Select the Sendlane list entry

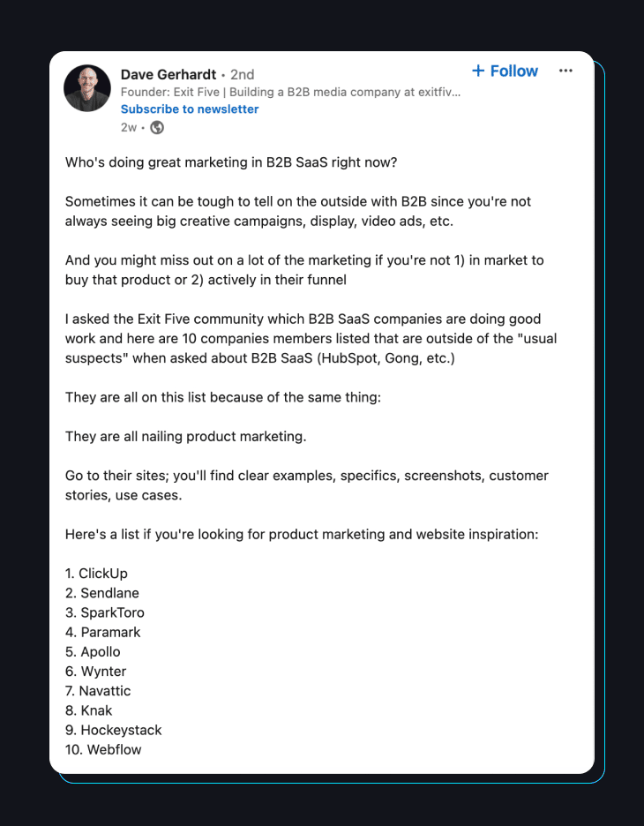tap(102, 593)
